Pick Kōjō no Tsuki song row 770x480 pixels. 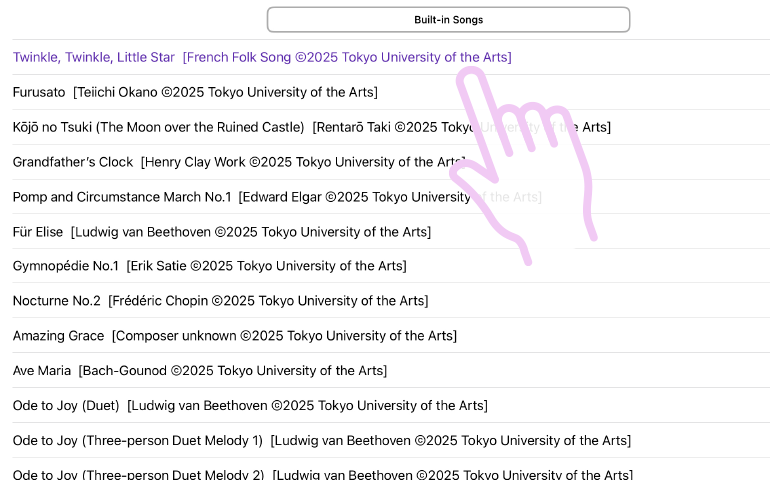point(391,127)
